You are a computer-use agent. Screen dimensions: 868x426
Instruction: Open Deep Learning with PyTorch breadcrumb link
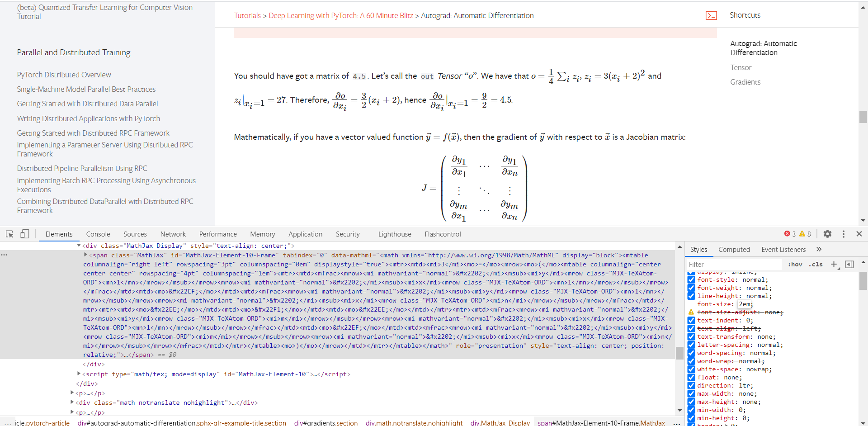pyautogui.click(x=341, y=15)
